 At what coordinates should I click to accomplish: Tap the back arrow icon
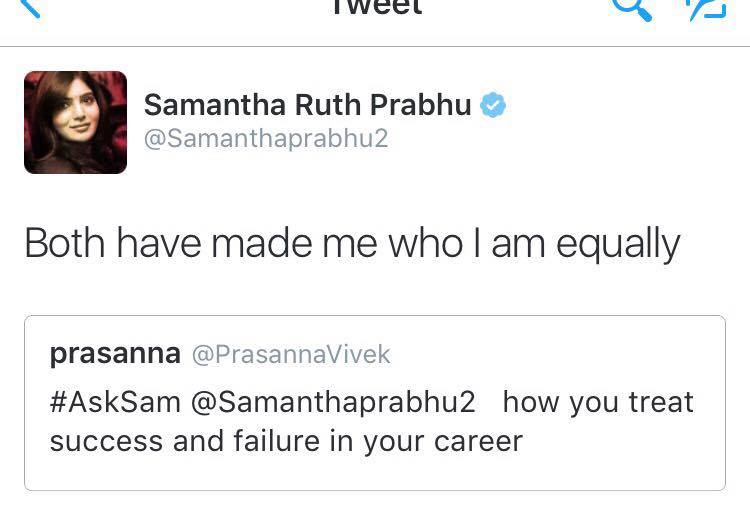click(x=30, y=8)
